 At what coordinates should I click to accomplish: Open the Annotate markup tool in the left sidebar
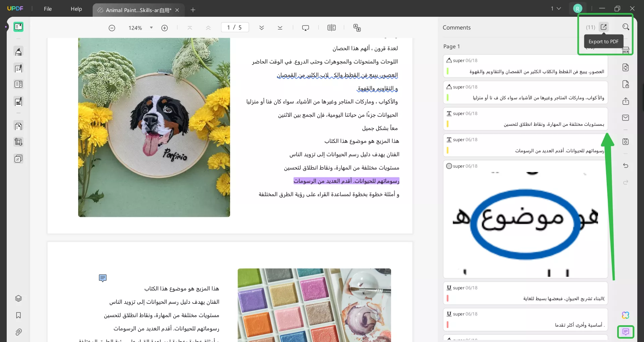[x=18, y=51]
